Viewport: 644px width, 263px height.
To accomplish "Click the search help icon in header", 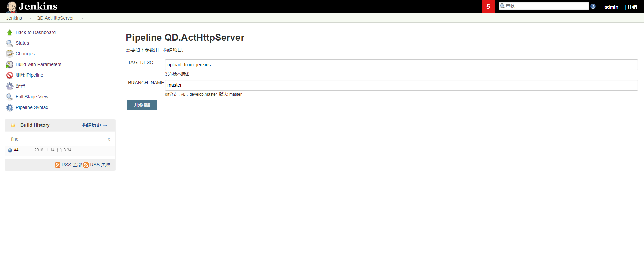I will [x=593, y=6].
